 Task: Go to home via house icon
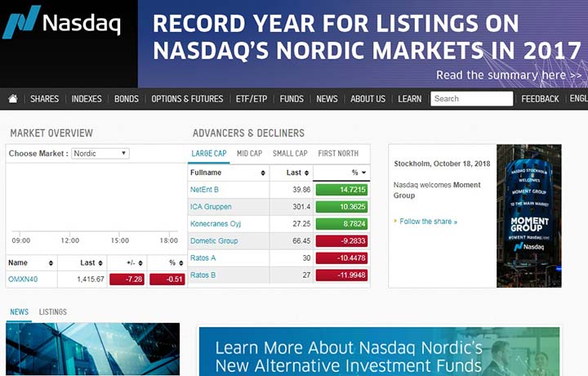[13, 99]
